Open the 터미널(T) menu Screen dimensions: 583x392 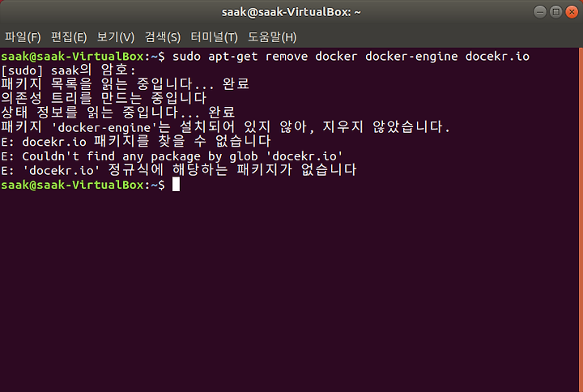pyautogui.click(x=214, y=36)
